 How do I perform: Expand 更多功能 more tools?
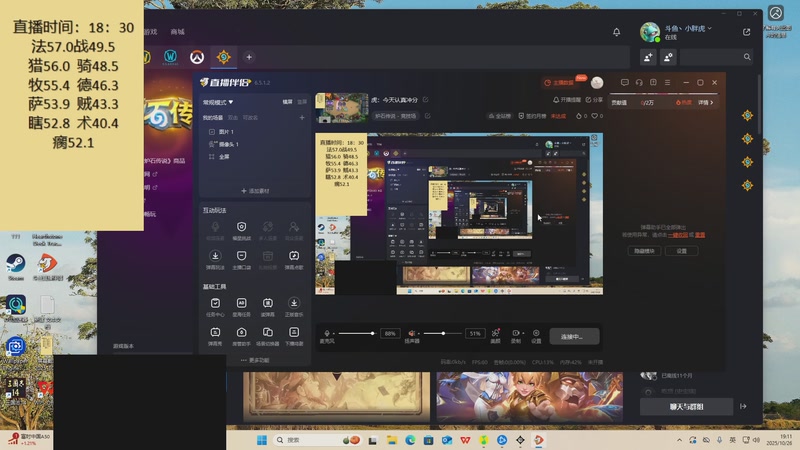pos(255,360)
